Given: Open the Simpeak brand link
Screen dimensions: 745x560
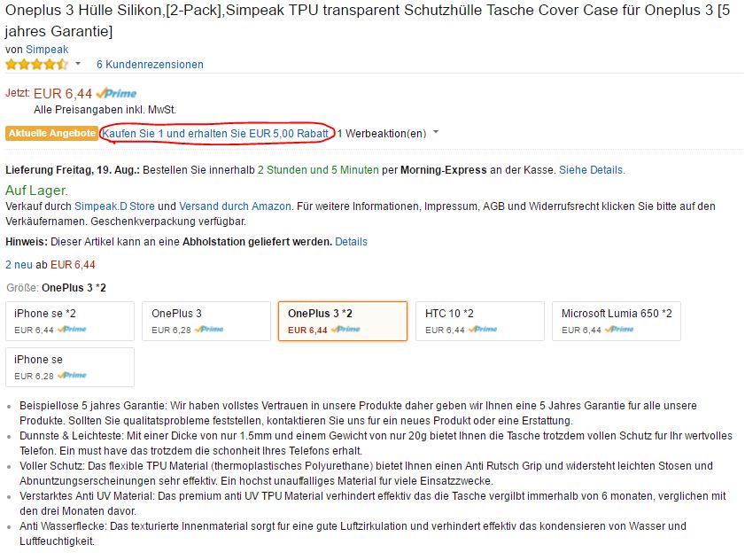Looking at the screenshot, I should pyautogui.click(x=47, y=50).
